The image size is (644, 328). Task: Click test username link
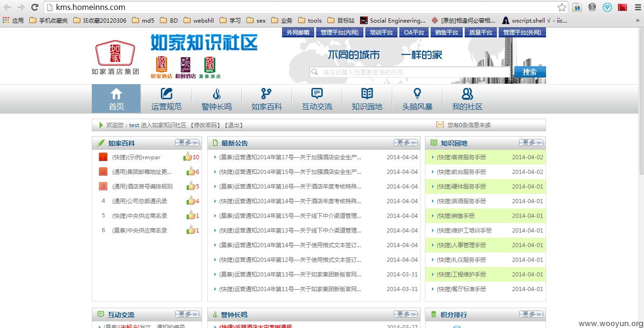pos(134,125)
